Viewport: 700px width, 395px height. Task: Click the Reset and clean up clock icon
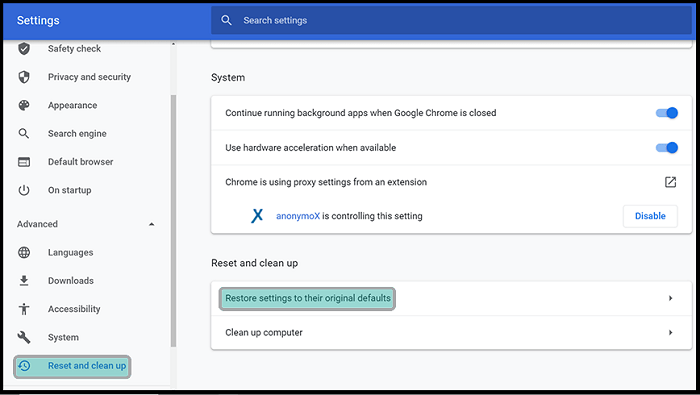click(x=25, y=366)
